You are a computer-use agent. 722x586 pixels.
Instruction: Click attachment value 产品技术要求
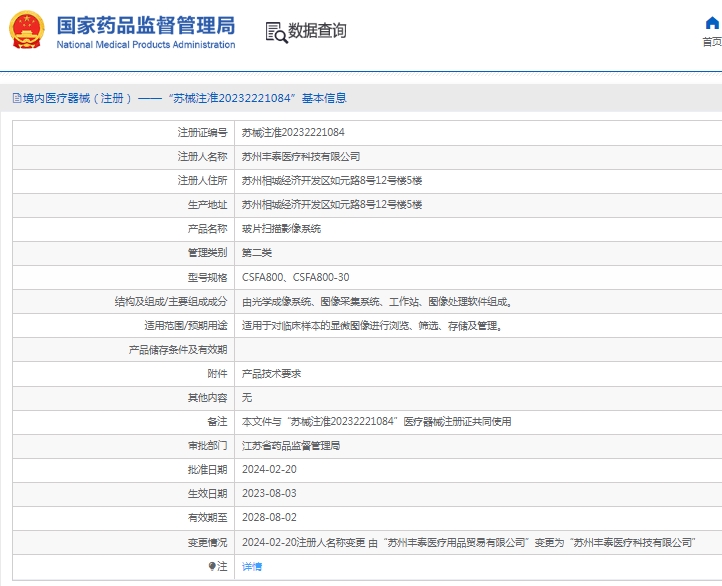pos(271,373)
